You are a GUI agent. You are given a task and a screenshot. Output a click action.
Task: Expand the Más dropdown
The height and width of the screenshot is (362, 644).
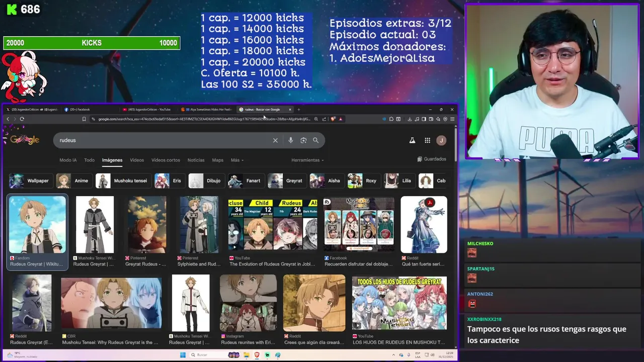[x=237, y=160]
